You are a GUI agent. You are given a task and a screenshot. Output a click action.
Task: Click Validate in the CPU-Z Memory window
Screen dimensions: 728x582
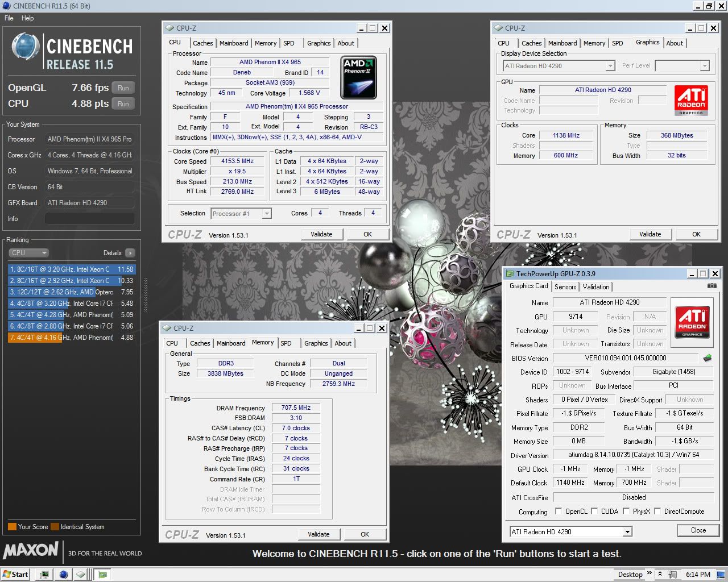pos(318,534)
